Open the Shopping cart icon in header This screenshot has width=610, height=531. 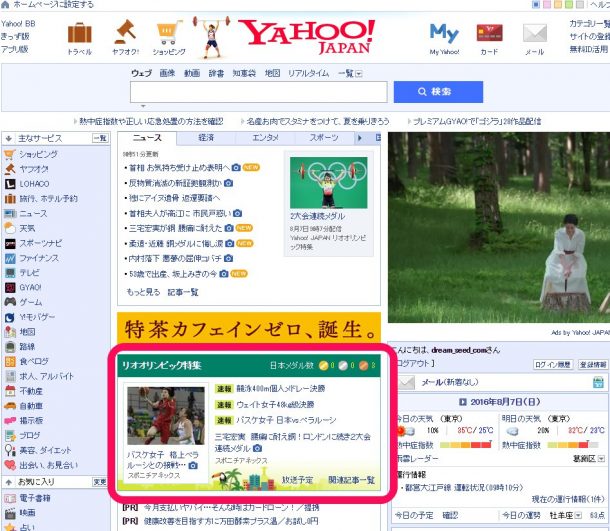[169, 32]
